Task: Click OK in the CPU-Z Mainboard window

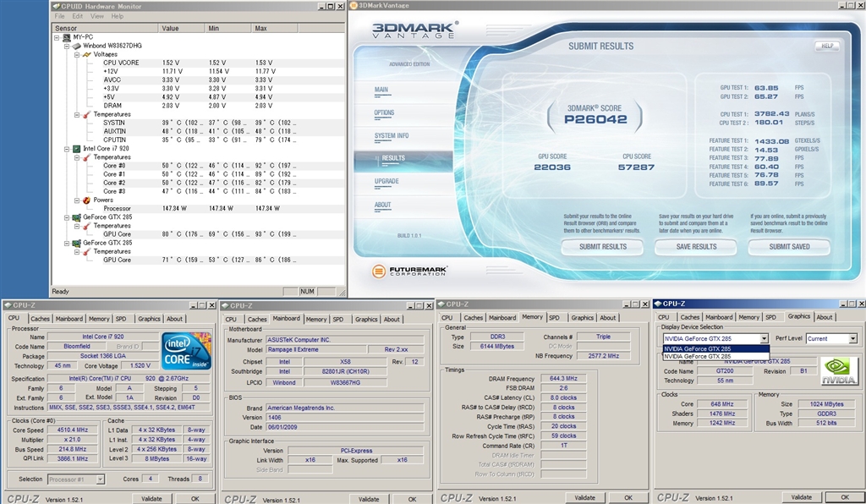Action: click(x=412, y=499)
